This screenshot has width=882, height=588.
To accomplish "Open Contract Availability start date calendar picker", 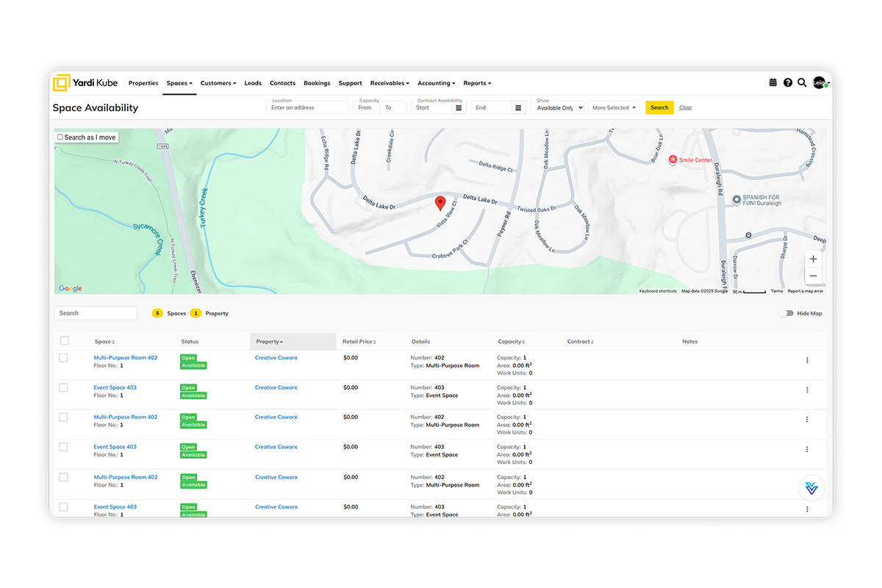I will point(459,108).
